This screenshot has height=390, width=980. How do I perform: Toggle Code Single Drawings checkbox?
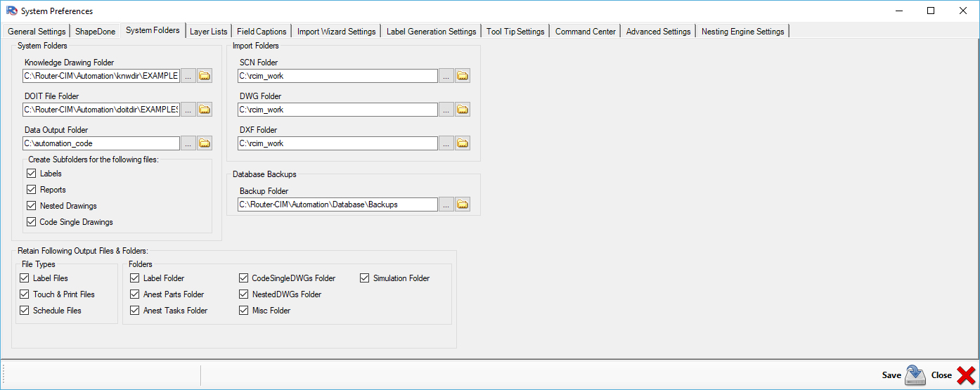[31, 222]
